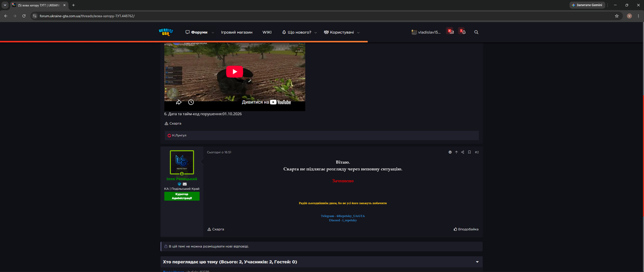Open Chrome three-dot menu
The image size is (644, 272).
638,16
